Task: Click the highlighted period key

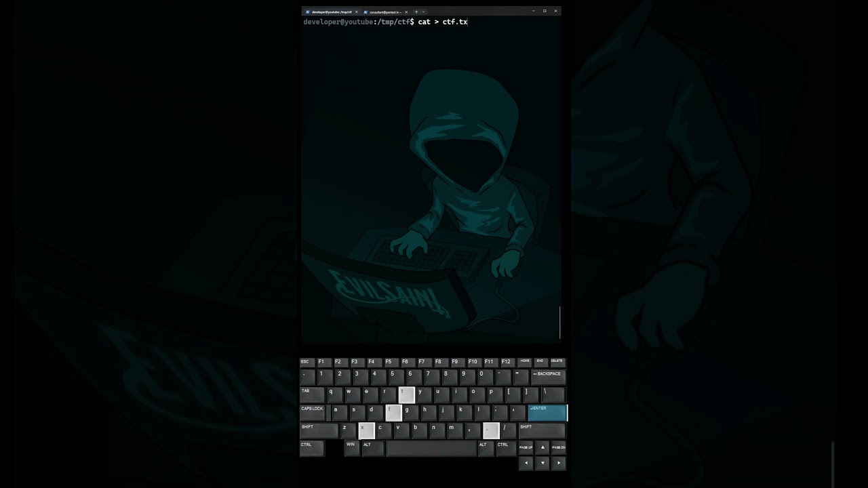Action: tap(491, 430)
